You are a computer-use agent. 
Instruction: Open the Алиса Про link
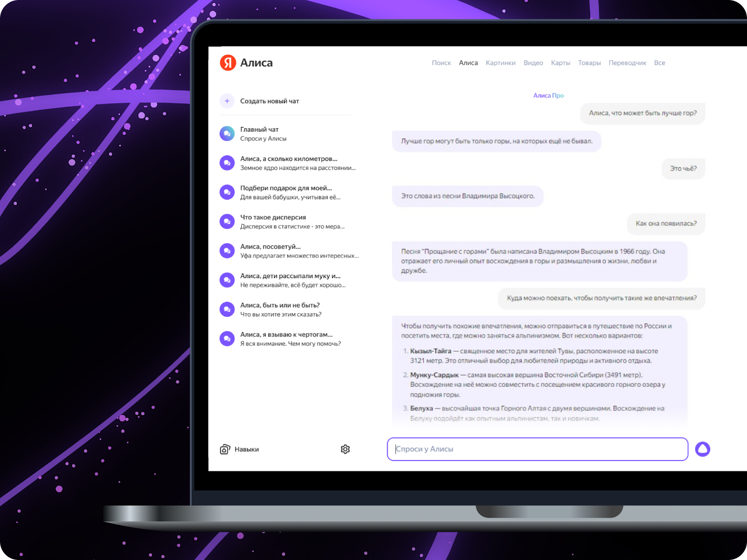pyautogui.click(x=548, y=96)
